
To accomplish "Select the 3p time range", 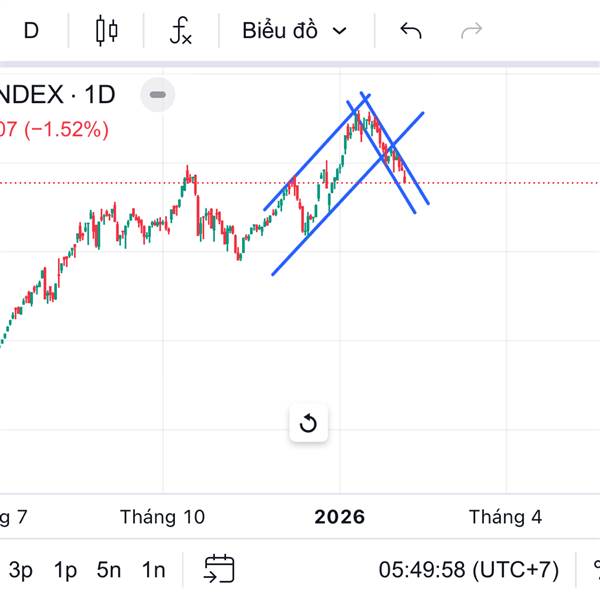I will click(x=20, y=570).
